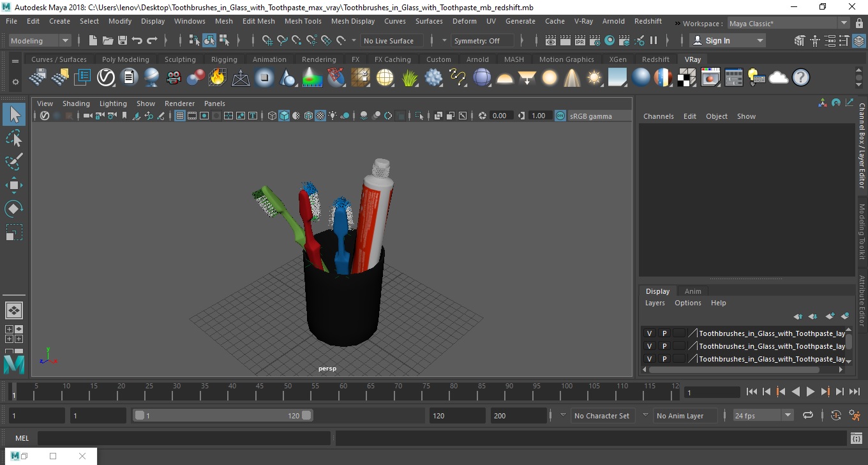Toggle the loop playback icon
868x465 pixels.
pyautogui.click(x=808, y=415)
